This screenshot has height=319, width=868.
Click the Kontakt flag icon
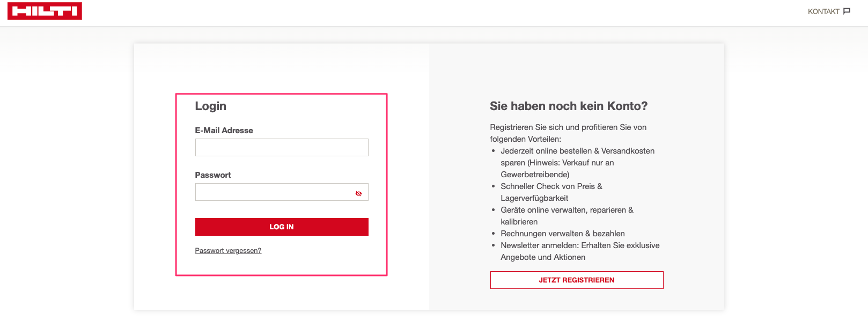[847, 11]
